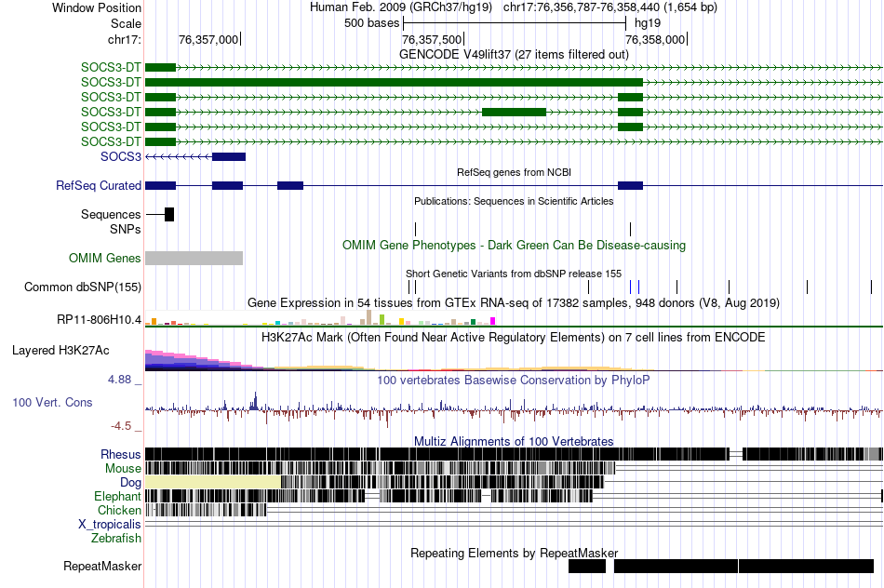
Task: Open Repeating Elements by RepeatMasker title
Action: point(514,553)
